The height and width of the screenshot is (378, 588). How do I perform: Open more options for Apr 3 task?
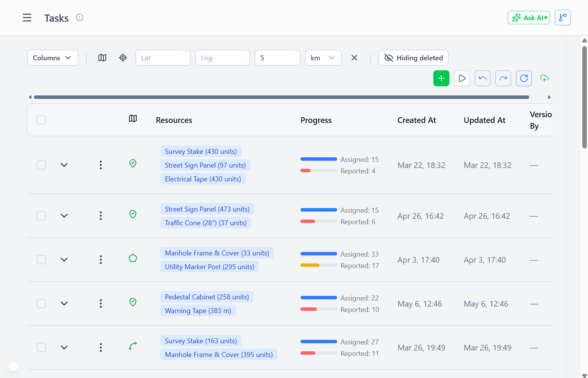tap(101, 260)
